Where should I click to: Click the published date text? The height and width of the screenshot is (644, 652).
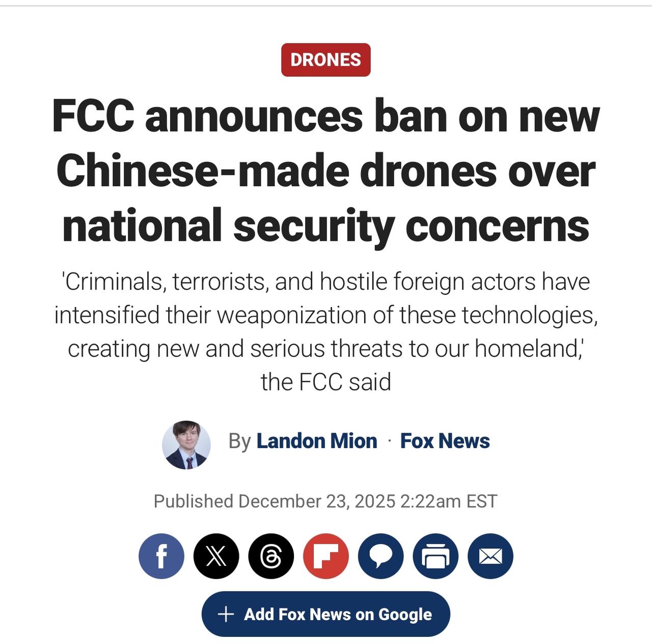coord(325,500)
